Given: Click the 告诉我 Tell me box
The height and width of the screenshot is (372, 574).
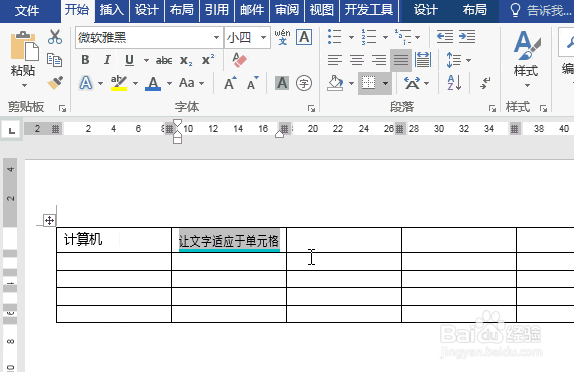Looking at the screenshot, I should [541, 10].
